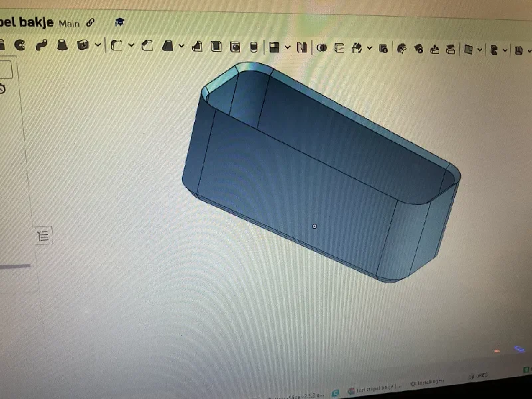This screenshot has width=532, height=399.
Task: Expand the Fillet tool dropdown arrow
Action: (132, 45)
